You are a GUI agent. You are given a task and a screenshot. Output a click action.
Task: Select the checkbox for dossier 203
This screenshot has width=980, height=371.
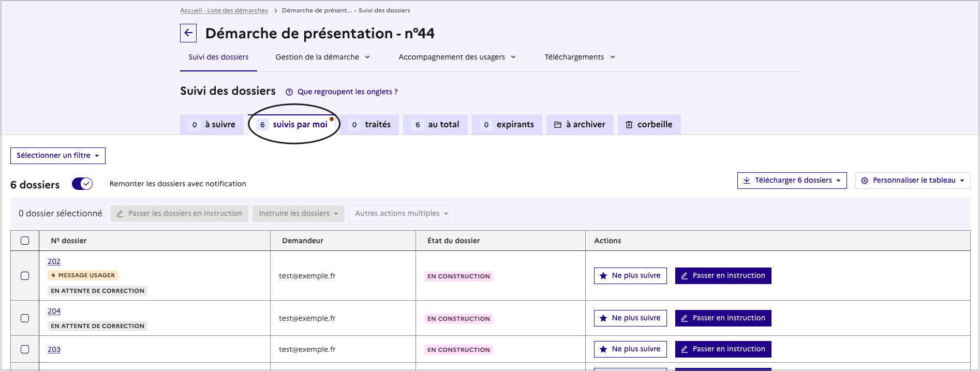point(25,349)
